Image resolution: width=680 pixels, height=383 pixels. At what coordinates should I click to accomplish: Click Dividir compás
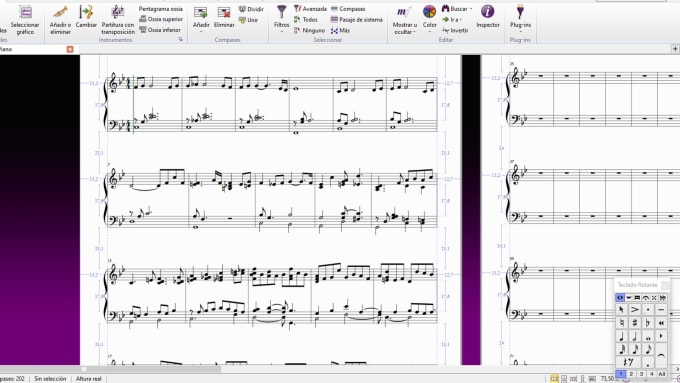coord(251,9)
